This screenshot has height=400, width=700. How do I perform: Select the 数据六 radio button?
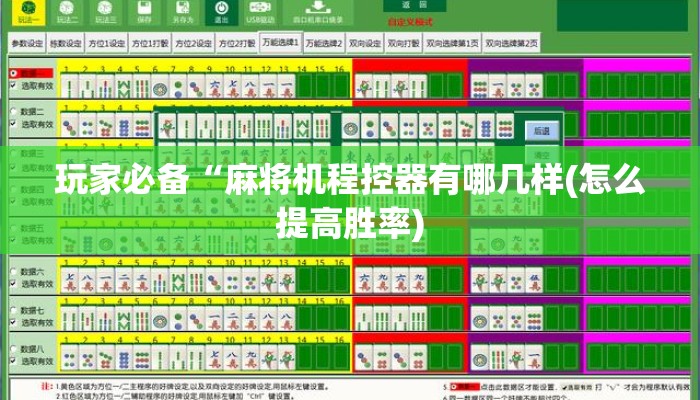coord(14,271)
